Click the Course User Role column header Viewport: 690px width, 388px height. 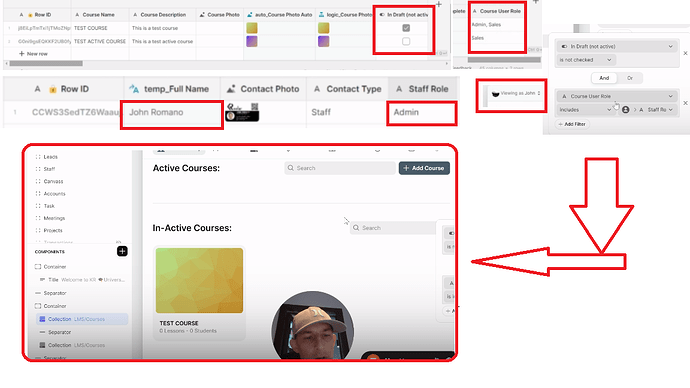(497, 11)
